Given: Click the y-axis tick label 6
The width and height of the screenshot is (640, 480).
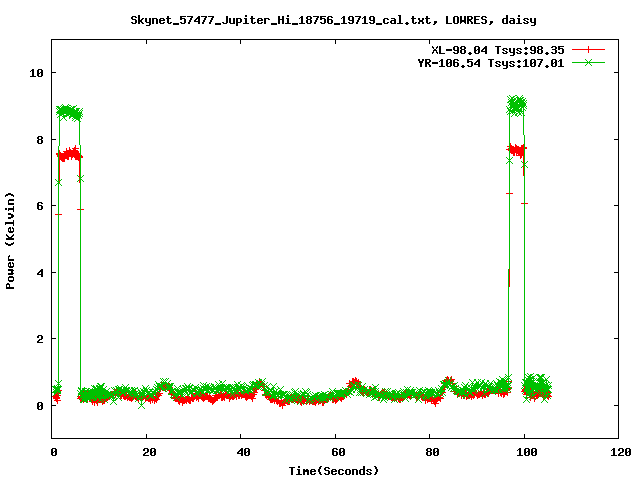Looking at the screenshot, I should click(40, 206).
